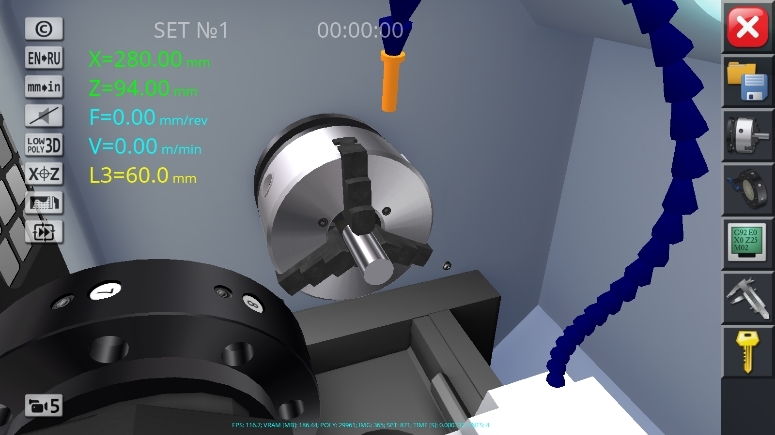Click the L3=60.0 mm length value
The height and width of the screenshot is (435, 775).
pos(142,176)
